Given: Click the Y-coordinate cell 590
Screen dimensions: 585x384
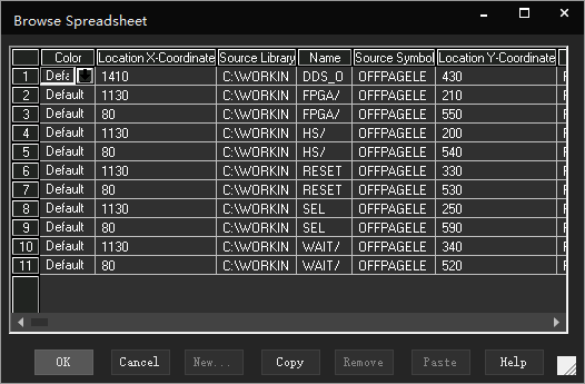Looking at the screenshot, I should coord(497,228).
